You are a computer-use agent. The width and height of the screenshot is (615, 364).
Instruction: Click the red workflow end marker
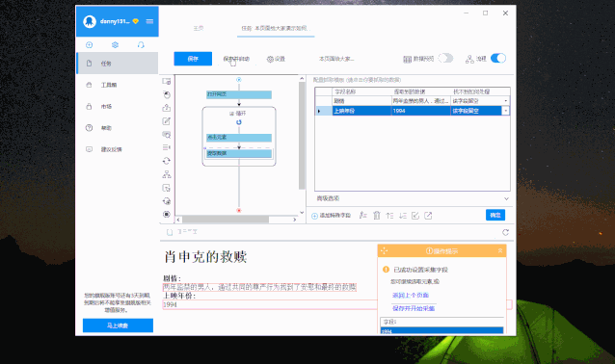pos(239,210)
